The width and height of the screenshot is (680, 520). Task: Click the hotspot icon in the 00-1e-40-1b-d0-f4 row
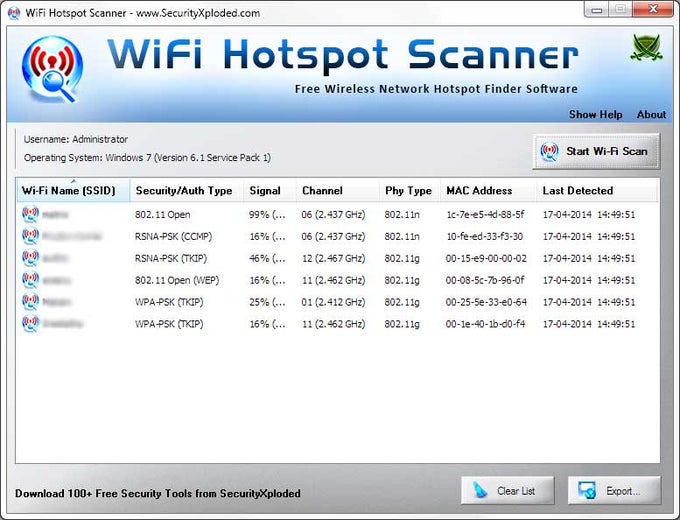tap(30, 324)
